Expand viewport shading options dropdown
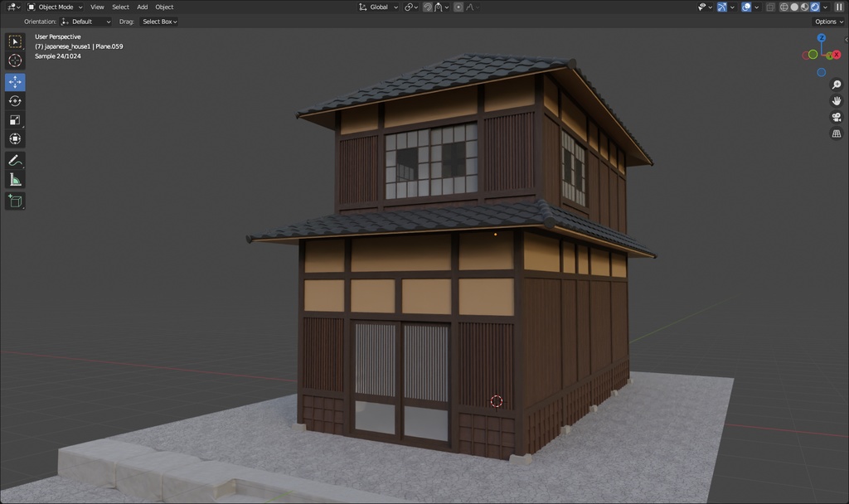The height and width of the screenshot is (504, 849). pyautogui.click(x=825, y=7)
